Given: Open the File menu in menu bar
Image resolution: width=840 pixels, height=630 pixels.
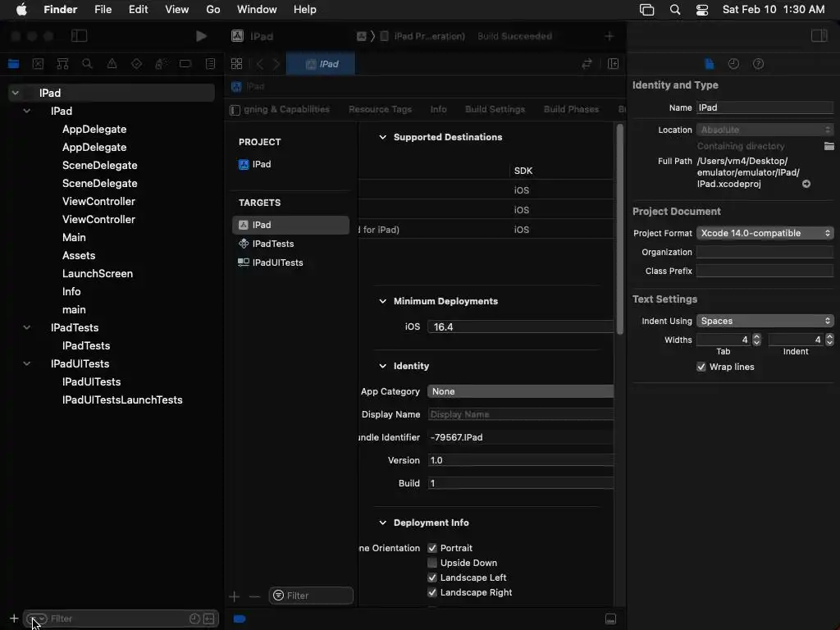Looking at the screenshot, I should tap(103, 10).
